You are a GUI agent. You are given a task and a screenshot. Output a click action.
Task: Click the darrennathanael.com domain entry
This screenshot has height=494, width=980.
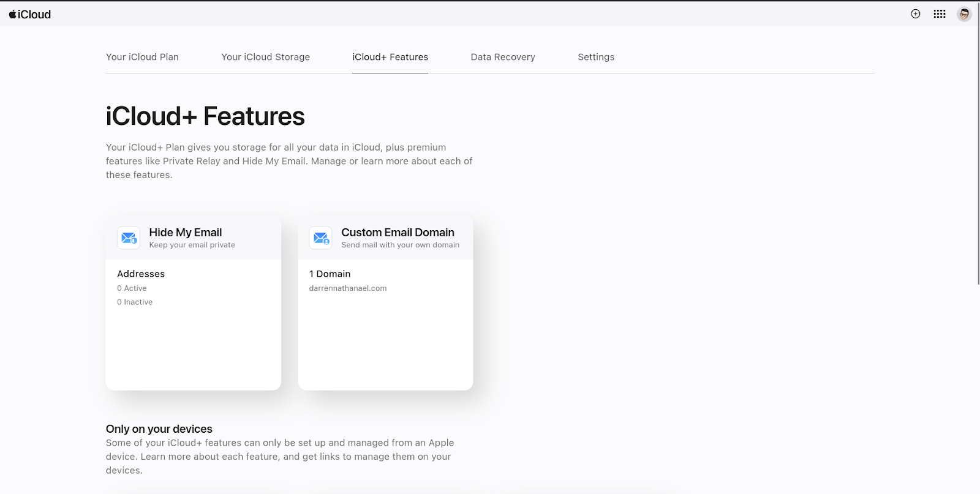[x=348, y=288]
